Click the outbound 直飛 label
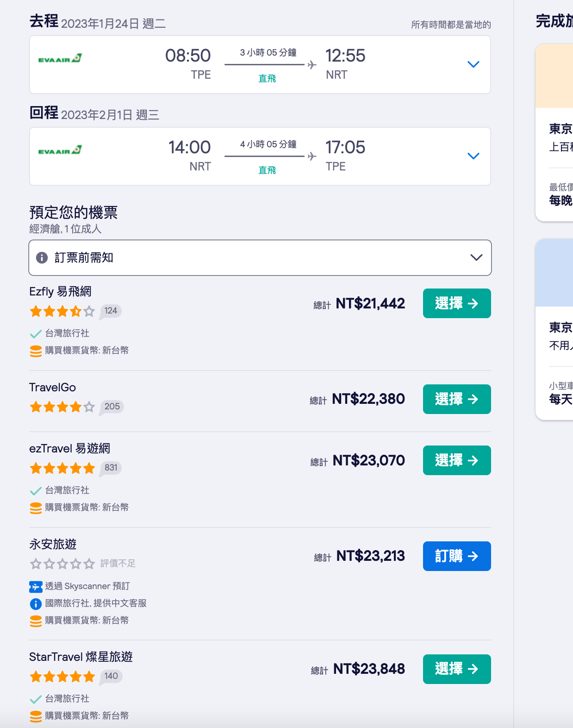Screen dimensions: 573x728 (267, 79)
